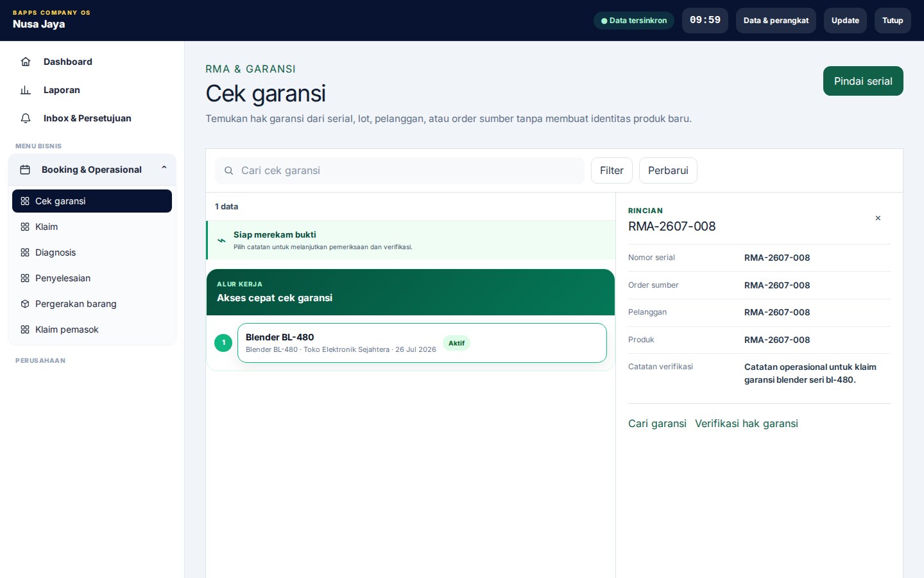924x578 pixels.
Task: Click the Diagnosis grid icon
Action: pyautogui.click(x=25, y=252)
